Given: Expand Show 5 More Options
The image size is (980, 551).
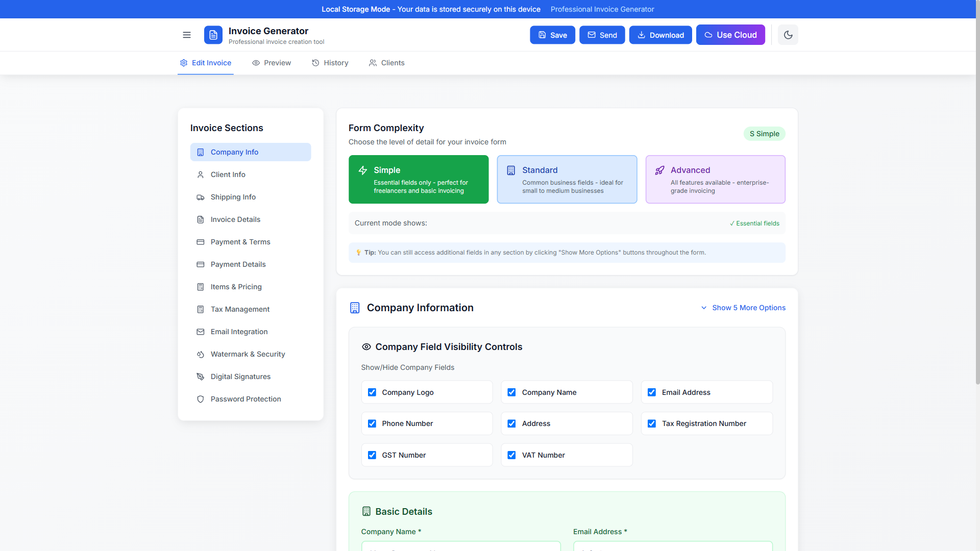Looking at the screenshot, I should [x=748, y=308].
